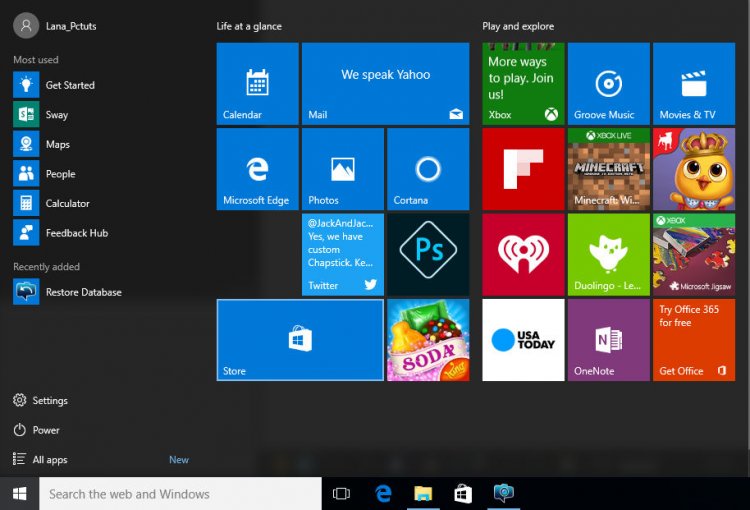Image resolution: width=750 pixels, height=510 pixels.
Task: Launch Photoshop Express tile
Action: pyautogui.click(x=428, y=255)
